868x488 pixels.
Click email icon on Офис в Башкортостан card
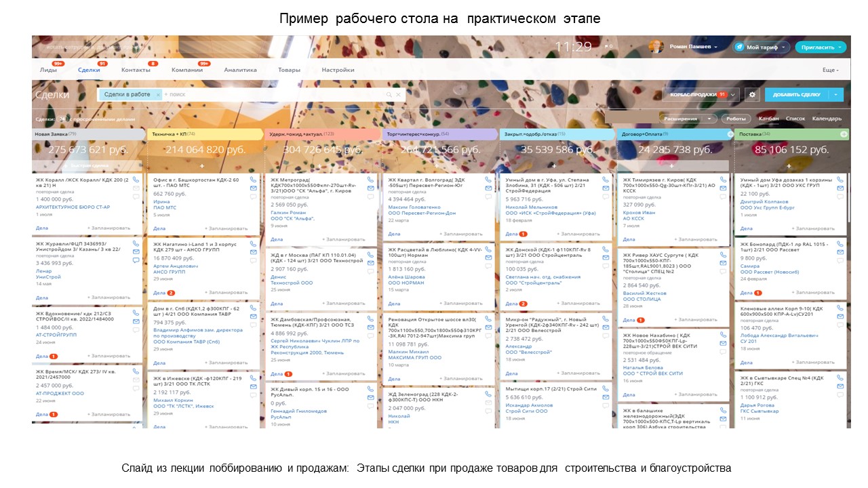pos(253,188)
